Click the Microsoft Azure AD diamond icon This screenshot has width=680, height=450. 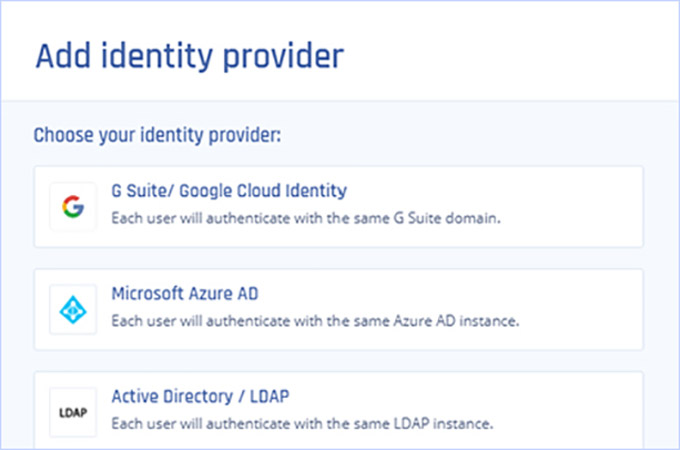[73, 310]
